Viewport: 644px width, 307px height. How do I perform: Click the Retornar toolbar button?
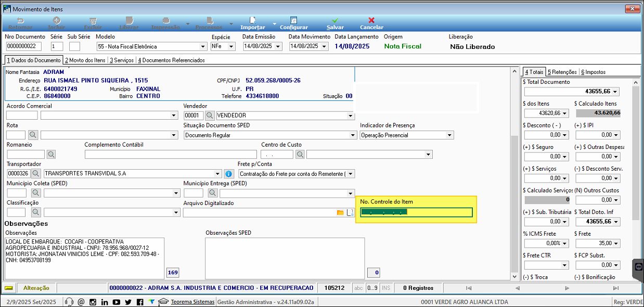(21, 23)
